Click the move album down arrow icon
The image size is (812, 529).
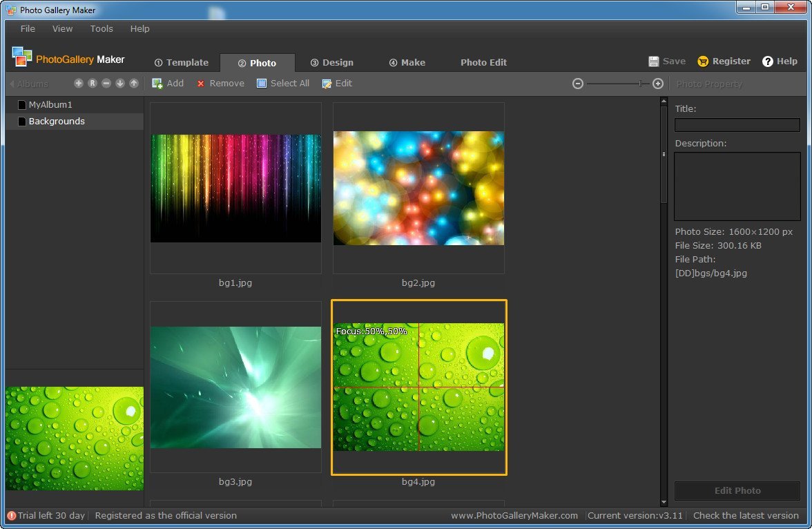tap(119, 83)
